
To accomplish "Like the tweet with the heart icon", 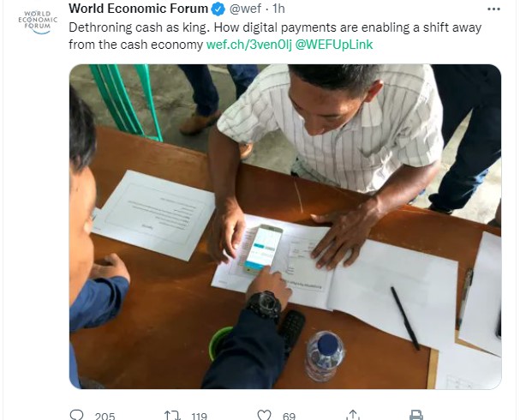I will [x=265, y=415].
